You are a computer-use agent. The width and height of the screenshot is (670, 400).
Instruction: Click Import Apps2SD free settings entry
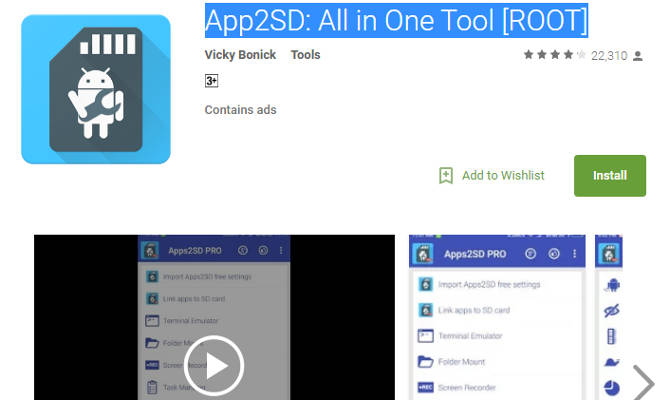[x=489, y=284]
